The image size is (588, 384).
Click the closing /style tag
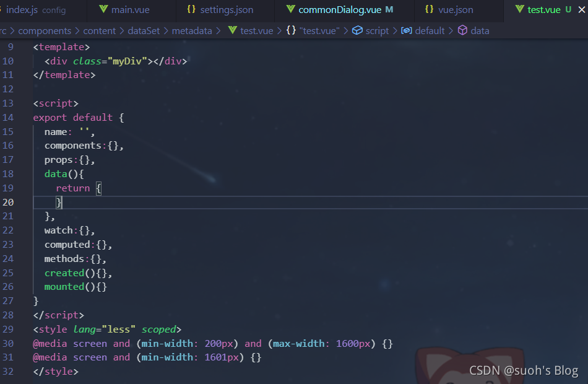[x=56, y=372]
